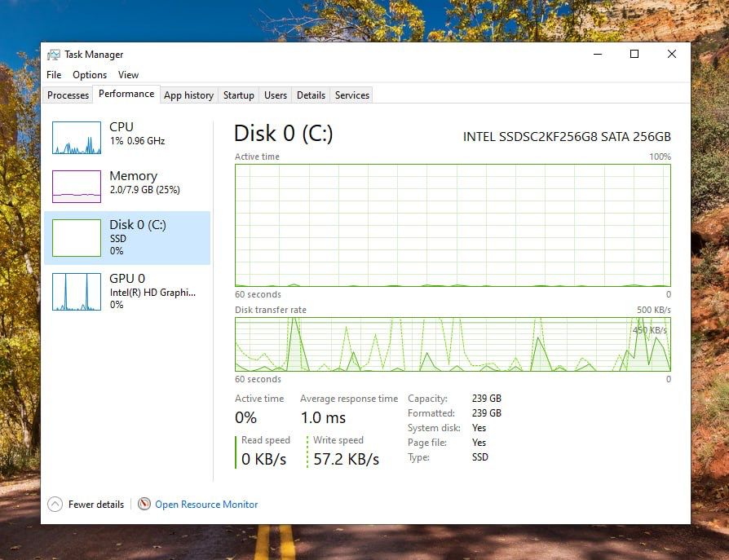This screenshot has width=729, height=560.
Task: Click the System disk Yes value
Action: [x=479, y=428]
